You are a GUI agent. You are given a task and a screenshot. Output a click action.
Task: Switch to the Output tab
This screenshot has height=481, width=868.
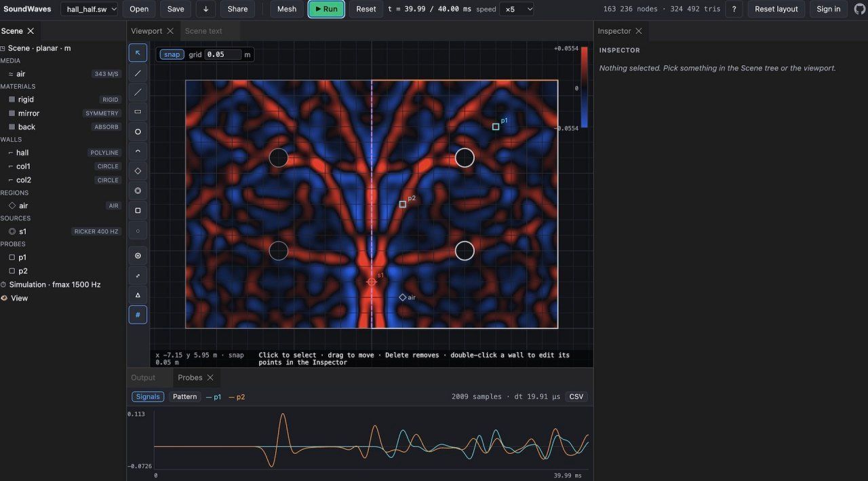click(143, 378)
